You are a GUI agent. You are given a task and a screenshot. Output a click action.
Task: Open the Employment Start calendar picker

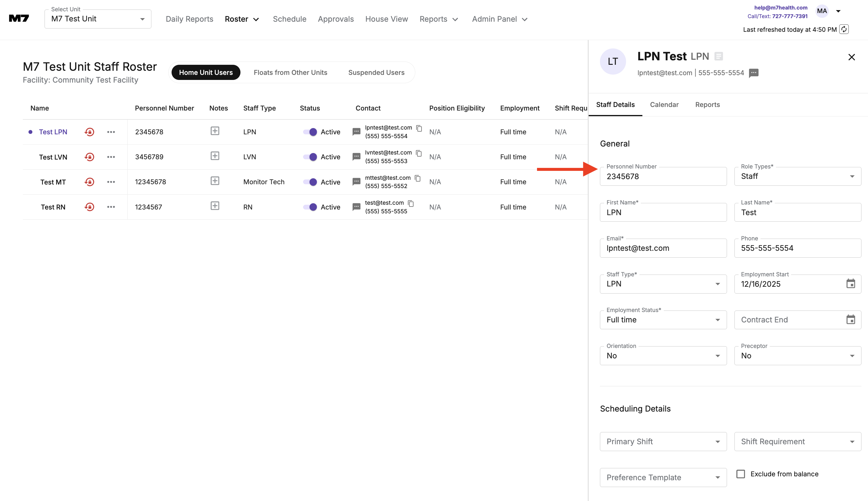(x=850, y=284)
